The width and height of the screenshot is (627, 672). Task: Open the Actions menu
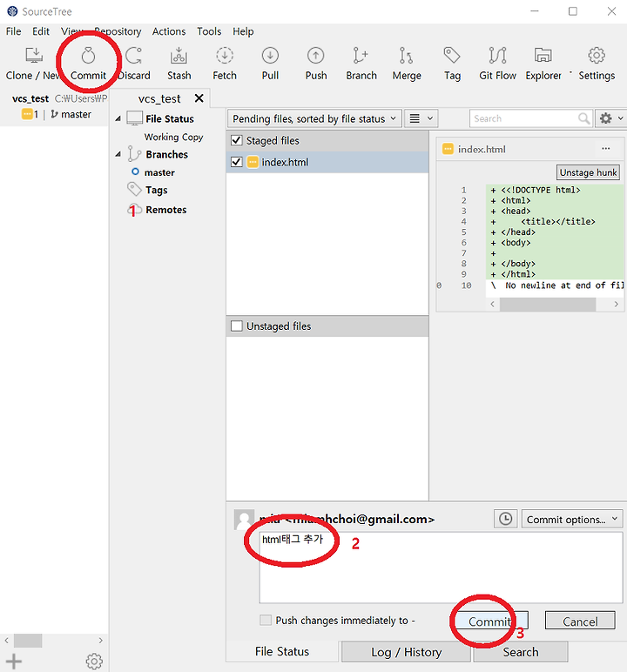[x=169, y=31]
